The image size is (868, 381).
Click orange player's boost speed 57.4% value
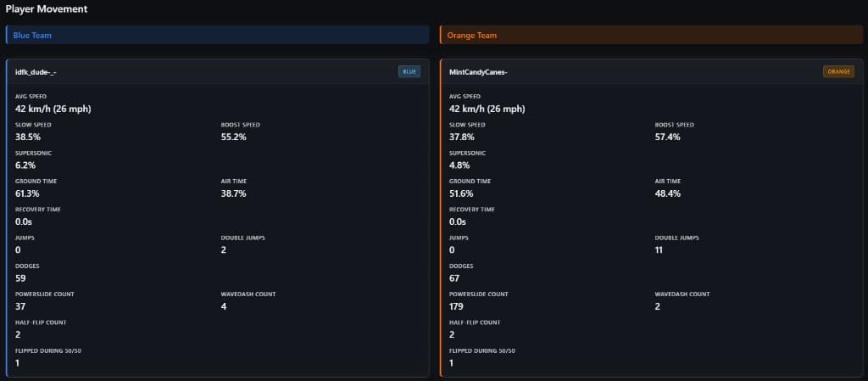(668, 137)
